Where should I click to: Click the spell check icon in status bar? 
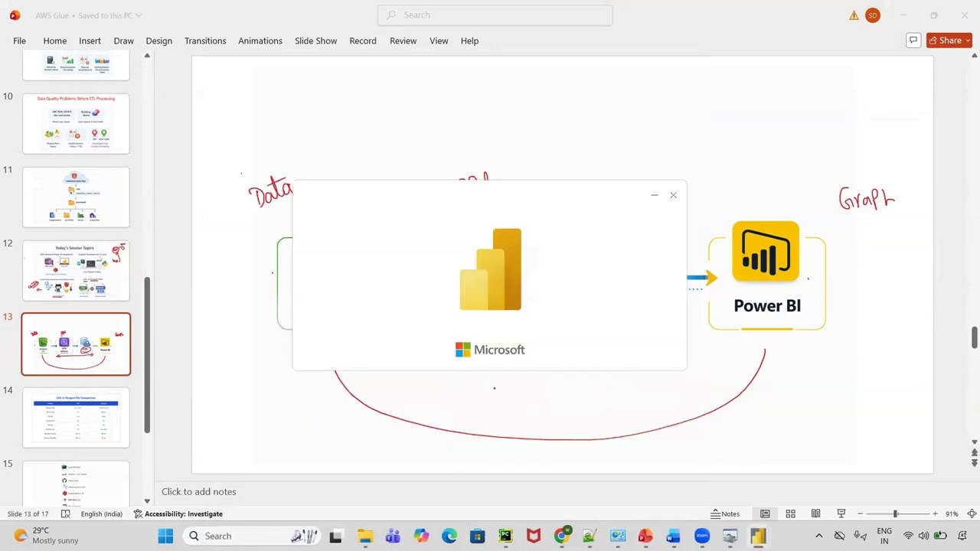click(x=66, y=514)
